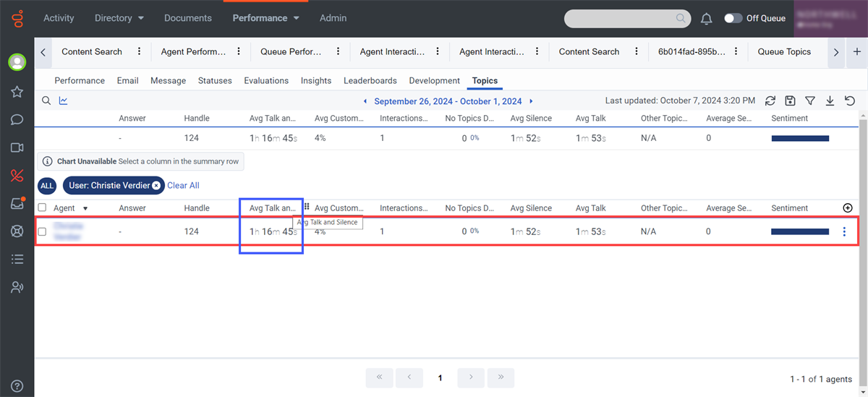
Task: Click the ALL filter pill
Action: [47, 186]
